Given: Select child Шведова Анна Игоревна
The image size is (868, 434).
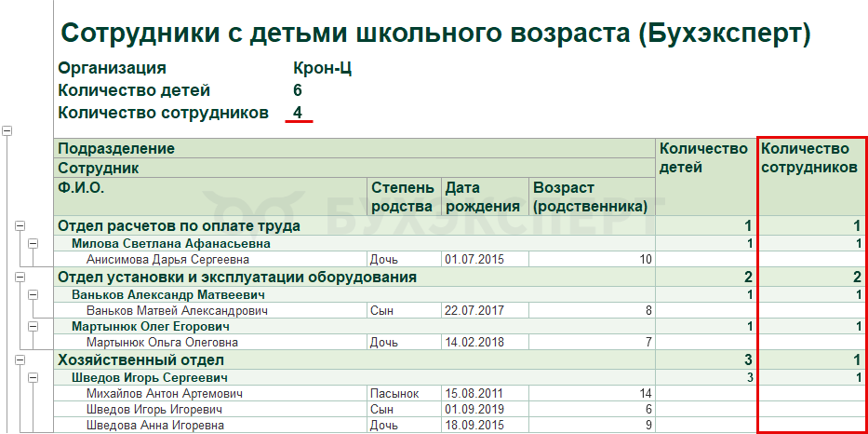Looking at the screenshot, I should (x=210, y=425).
